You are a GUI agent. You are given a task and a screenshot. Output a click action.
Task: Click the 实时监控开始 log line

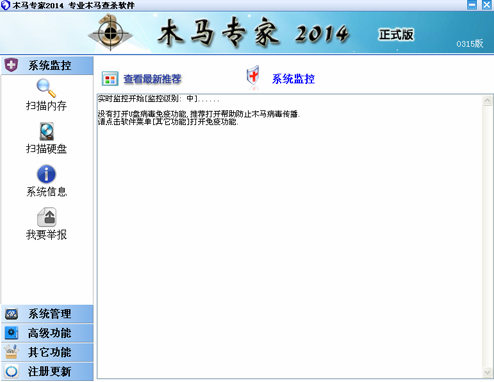point(159,99)
